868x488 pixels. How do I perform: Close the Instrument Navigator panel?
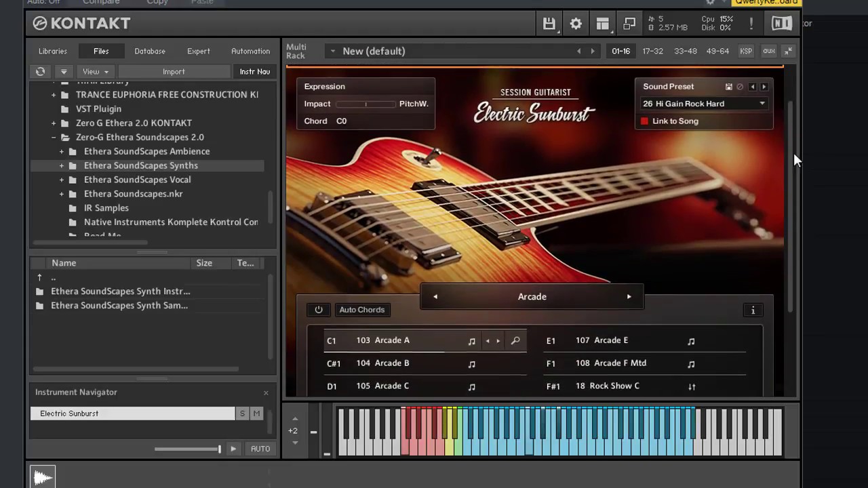[x=266, y=392]
